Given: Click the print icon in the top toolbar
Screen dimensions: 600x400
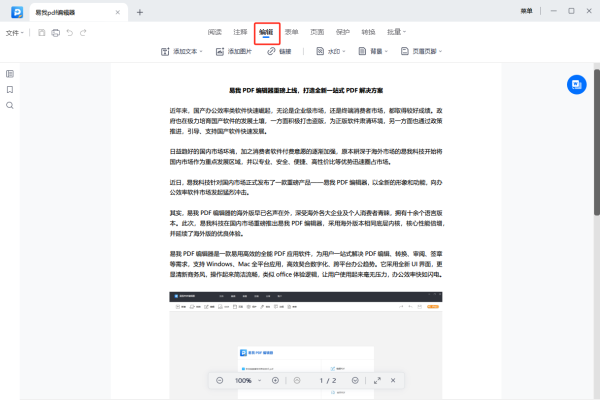Looking at the screenshot, I should coord(55,33).
